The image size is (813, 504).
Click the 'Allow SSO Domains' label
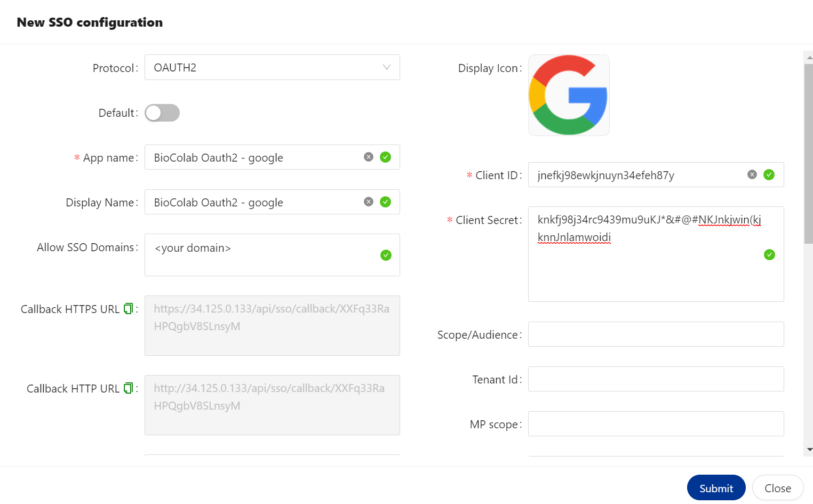(85, 247)
